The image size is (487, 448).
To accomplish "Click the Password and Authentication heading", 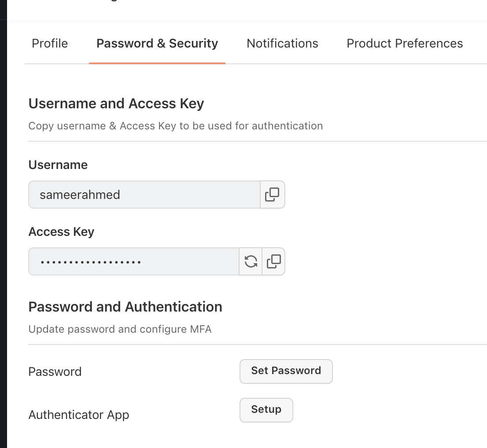I will (x=125, y=307).
